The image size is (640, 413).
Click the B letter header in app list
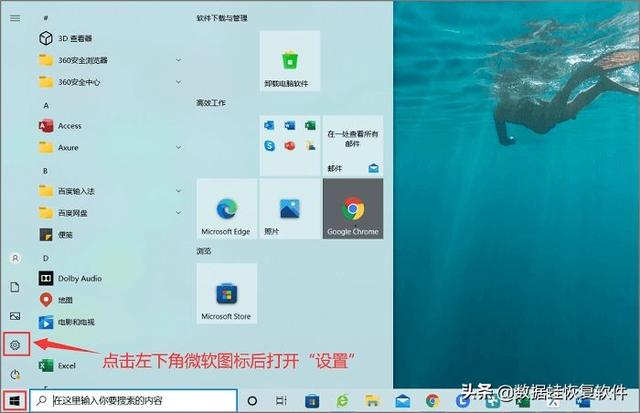[46, 171]
